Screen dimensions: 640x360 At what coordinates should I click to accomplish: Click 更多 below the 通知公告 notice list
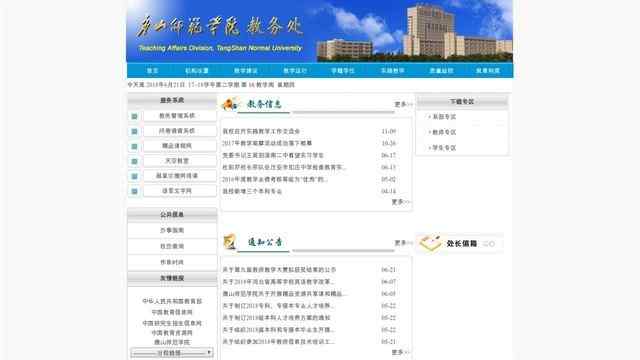(x=400, y=352)
